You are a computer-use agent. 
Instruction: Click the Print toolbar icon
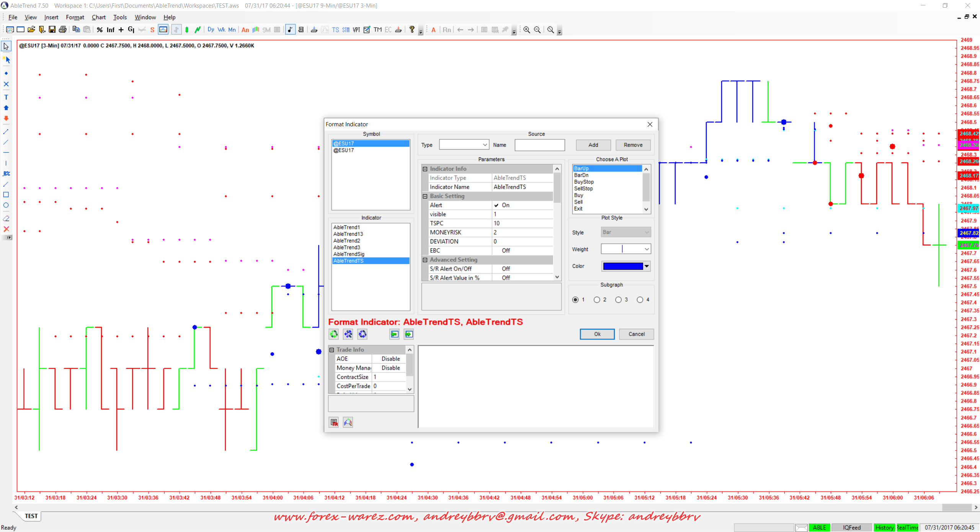coord(63,29)
